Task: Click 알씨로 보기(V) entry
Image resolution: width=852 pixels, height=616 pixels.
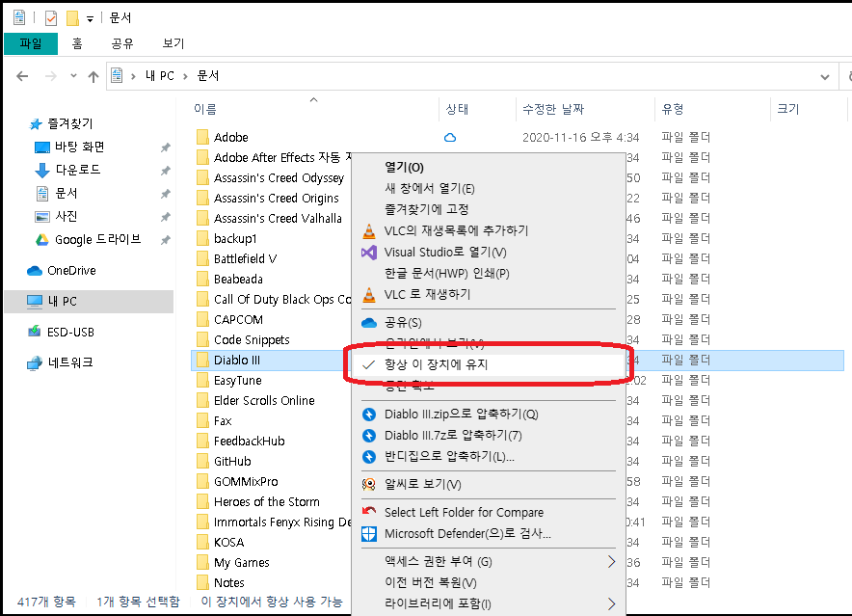Action: pos(423,485)
